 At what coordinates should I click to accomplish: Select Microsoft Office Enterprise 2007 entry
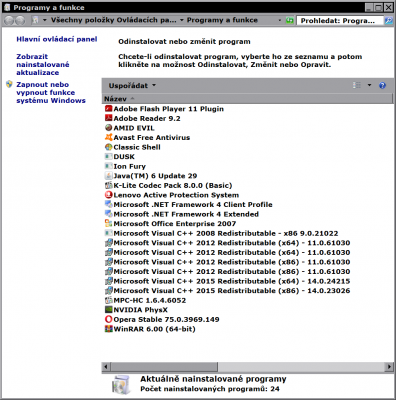170,224
